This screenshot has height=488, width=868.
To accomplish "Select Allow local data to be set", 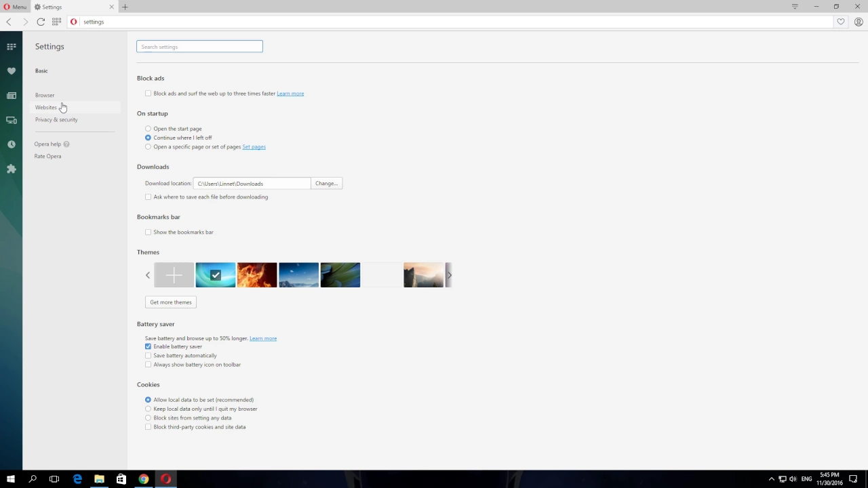I will pos(148,400).
